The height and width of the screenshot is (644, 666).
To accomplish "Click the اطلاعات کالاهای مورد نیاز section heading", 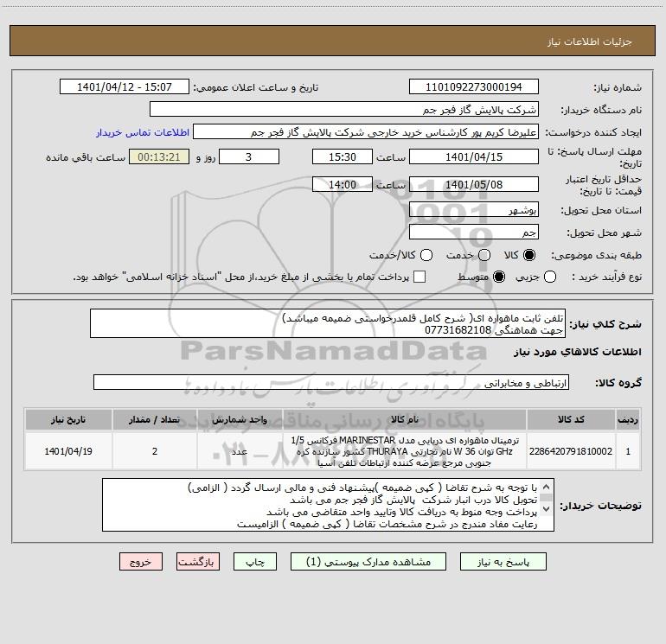I will click(578, 352).
